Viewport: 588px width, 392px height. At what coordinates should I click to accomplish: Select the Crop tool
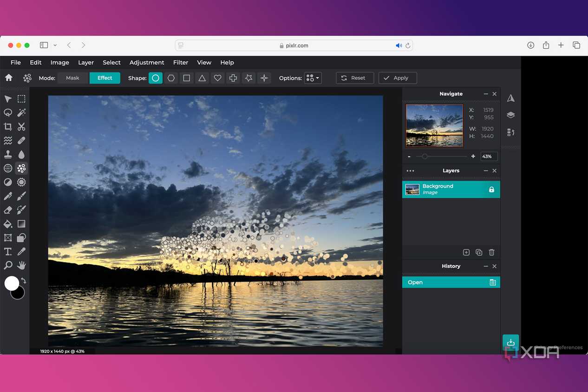pyautogui.click(x=8, y=126)
